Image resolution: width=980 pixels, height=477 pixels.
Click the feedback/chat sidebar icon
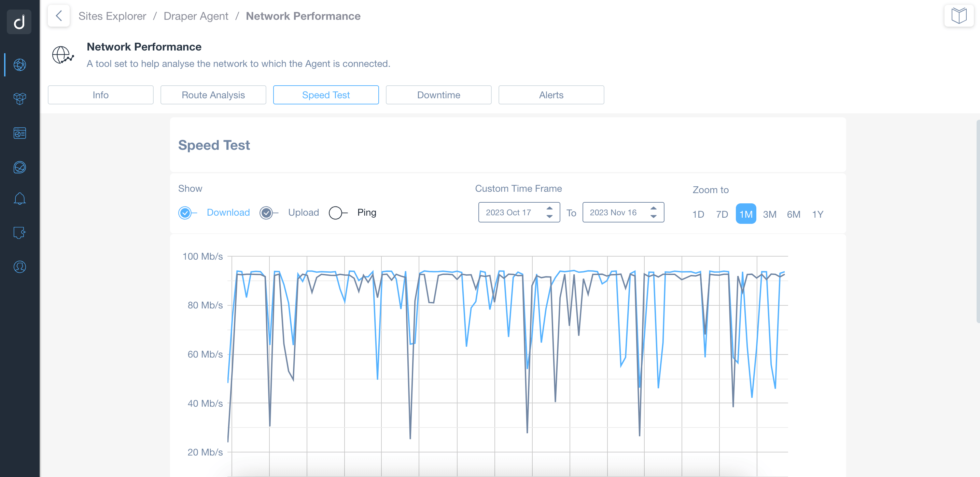pyautogui.click(x=20, y=233)
